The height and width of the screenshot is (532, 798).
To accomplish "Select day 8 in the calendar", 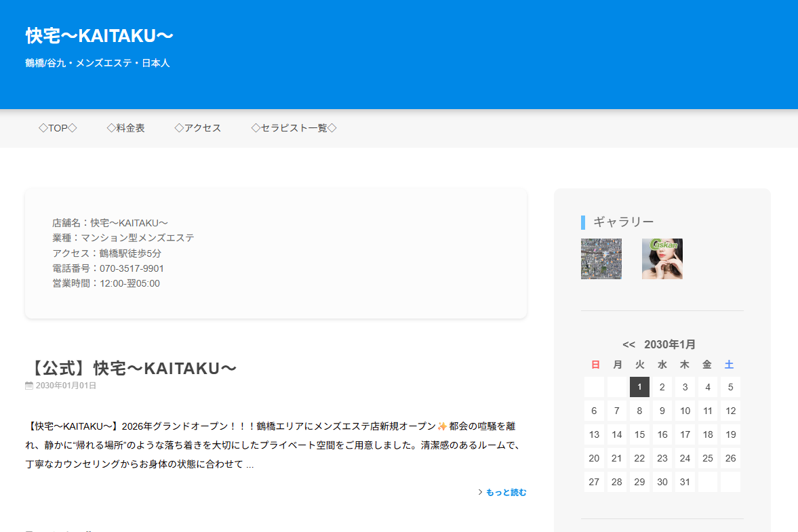I will click(x=640, y=411).
